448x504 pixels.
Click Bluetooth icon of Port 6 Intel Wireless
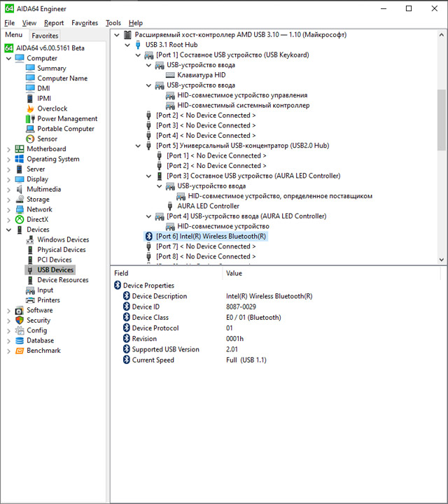149,237
